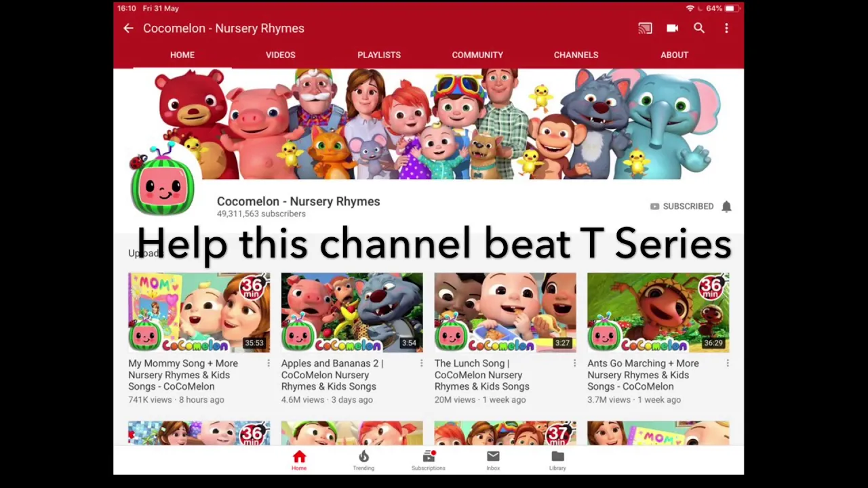Click the channel name Cocomelon - Nursery Rhymes heading
Image resolution: width=868 pixels, height=488 pixels.
pos(298,201)
